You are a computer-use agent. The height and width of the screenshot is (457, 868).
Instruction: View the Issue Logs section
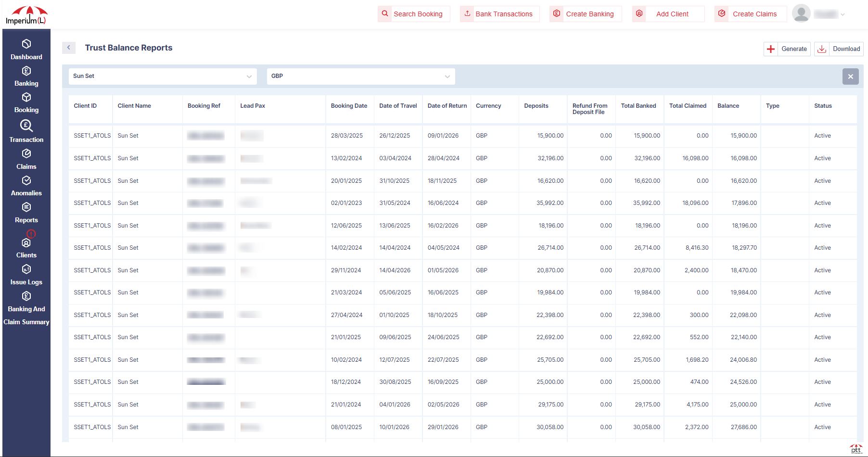(x=26, y=275)
